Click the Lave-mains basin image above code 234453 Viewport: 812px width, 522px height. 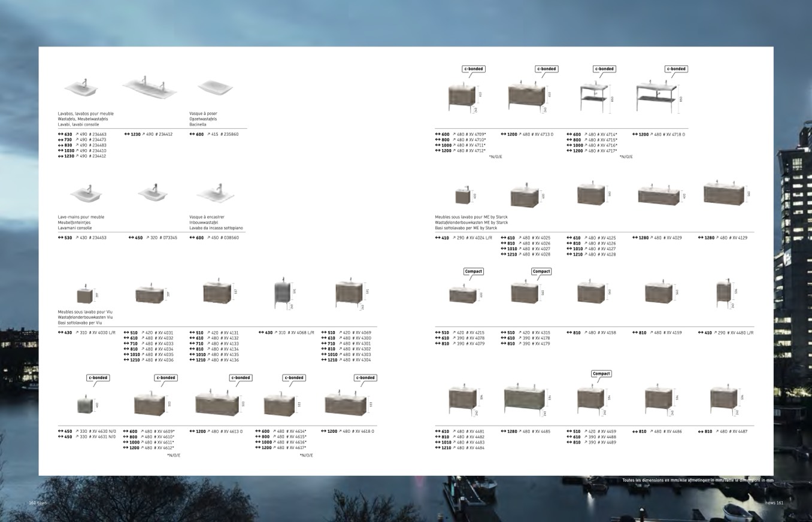coord(86,194)
